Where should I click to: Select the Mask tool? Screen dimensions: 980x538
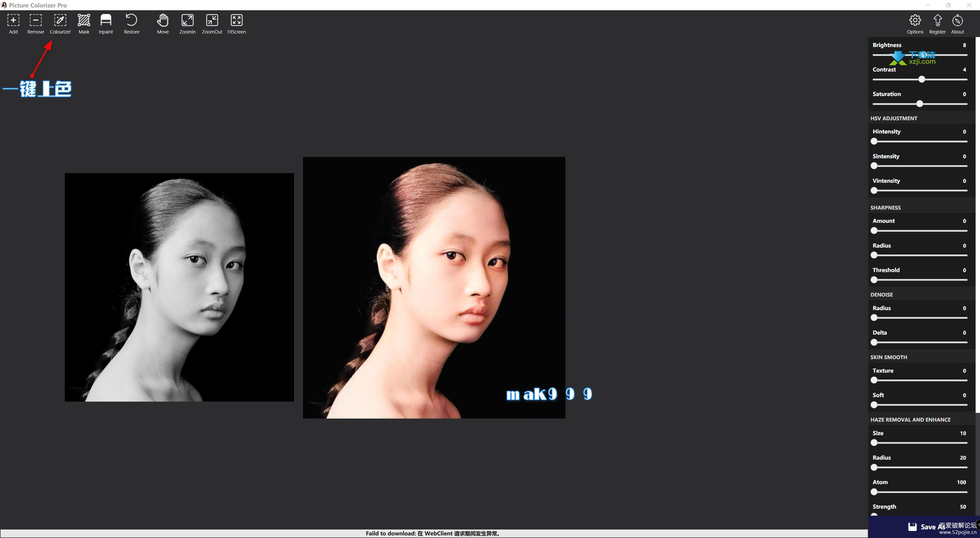tap(83, 23)
